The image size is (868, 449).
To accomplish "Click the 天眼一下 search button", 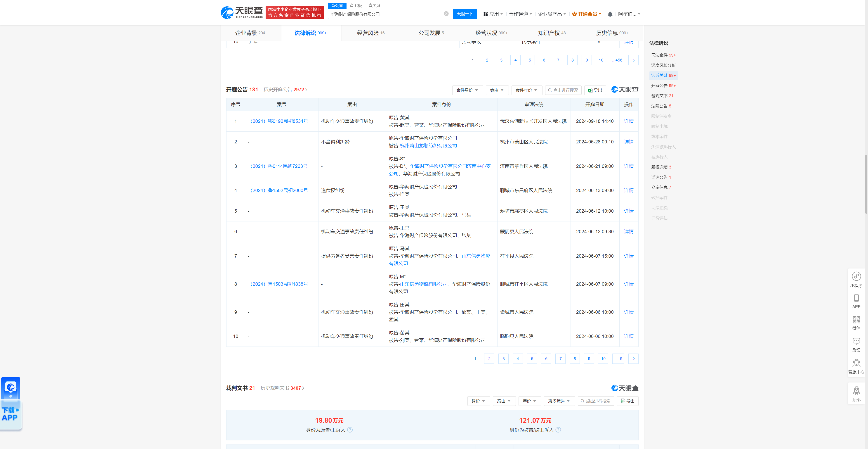I will click(x=465, y=14).
